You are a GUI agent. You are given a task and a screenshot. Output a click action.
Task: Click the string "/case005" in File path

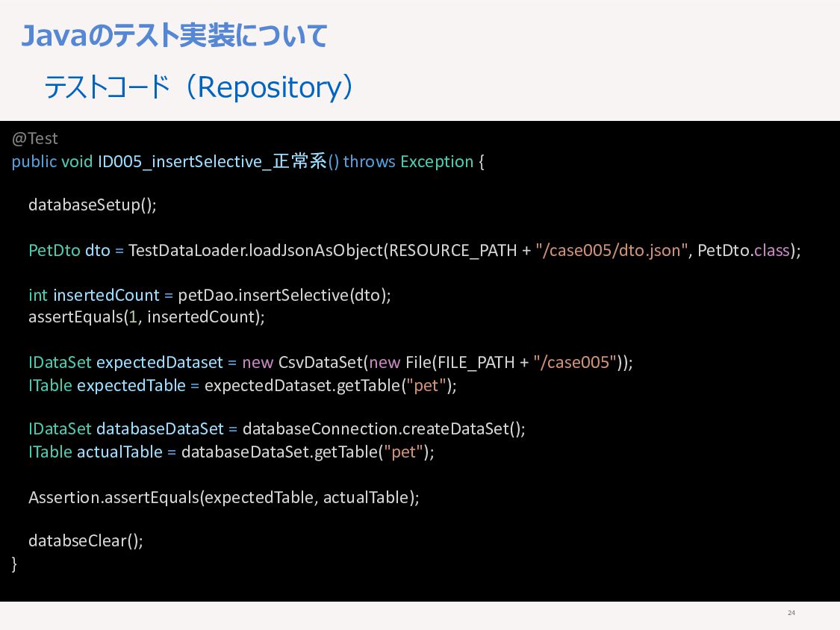click(575, 363)
